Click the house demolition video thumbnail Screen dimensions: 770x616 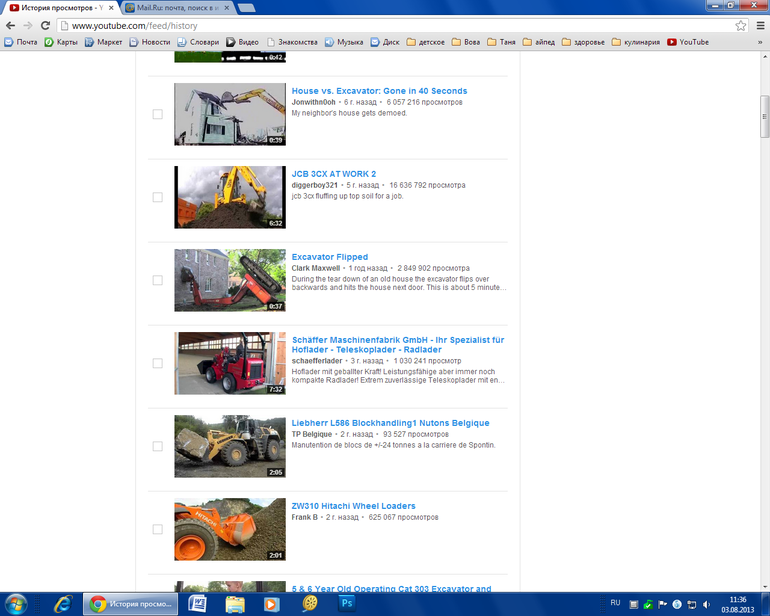pyautogui.click(x=230, y=114)
